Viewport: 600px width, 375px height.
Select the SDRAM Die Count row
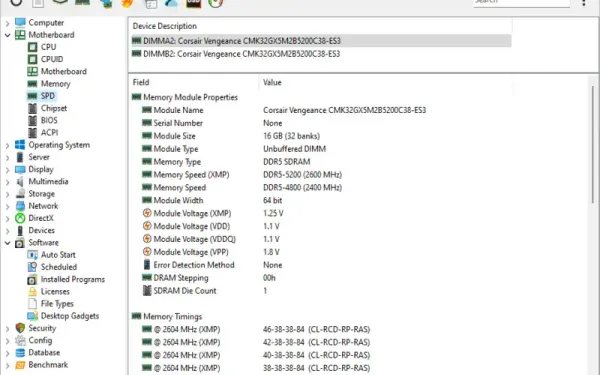321,291
